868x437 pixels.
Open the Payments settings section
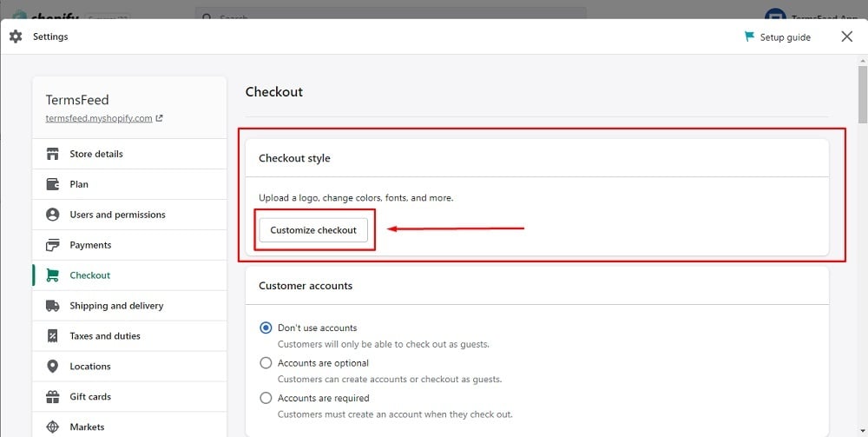click(x=129, y=245)
